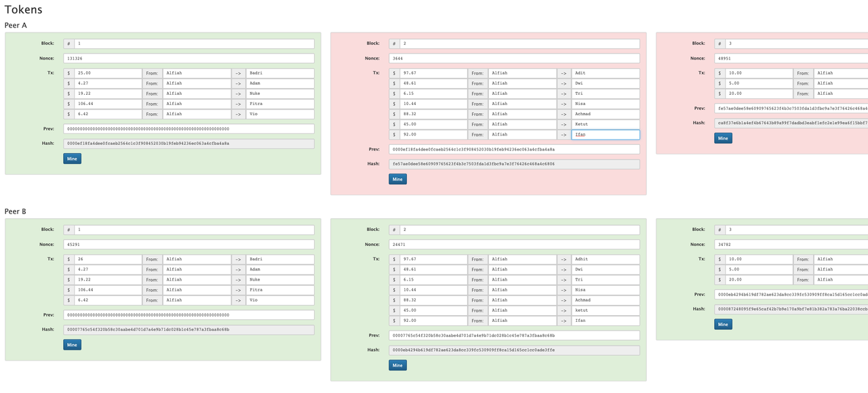Viewport: 868px width, 393px height.
Task: Click the Mine button in Peer A block 3
Action: (x=724, y=138)
